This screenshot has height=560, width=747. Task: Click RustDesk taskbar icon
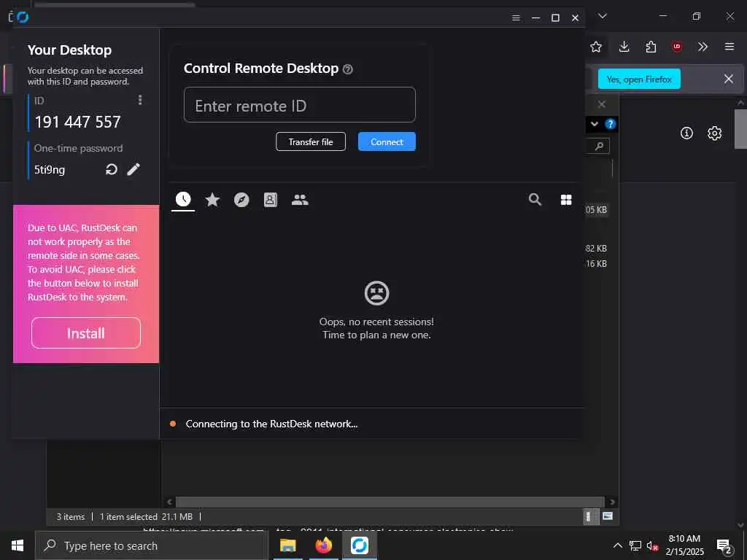(359, 545)
